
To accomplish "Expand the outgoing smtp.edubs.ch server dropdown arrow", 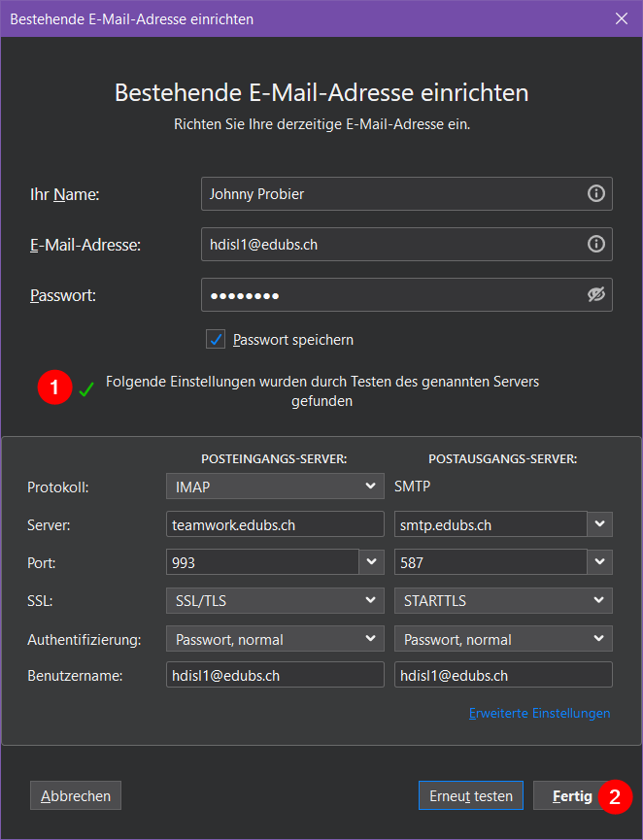I will pyautogui.click(x=600, y=525).
